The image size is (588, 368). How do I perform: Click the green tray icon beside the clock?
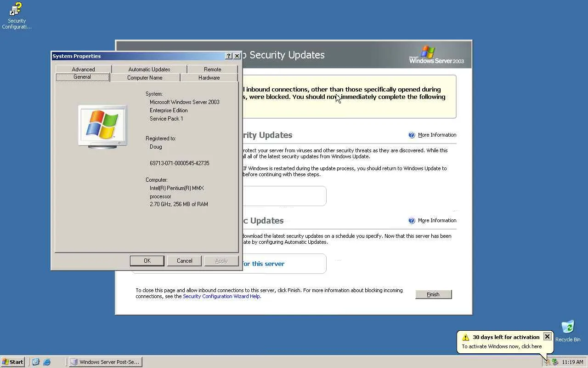555,362
